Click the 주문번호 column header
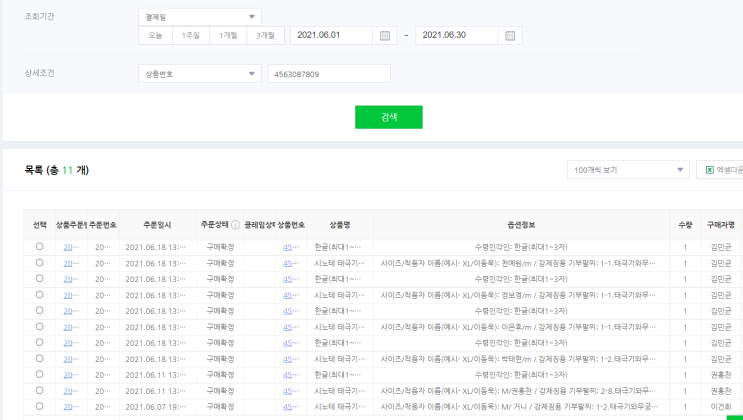 (103, 225)
